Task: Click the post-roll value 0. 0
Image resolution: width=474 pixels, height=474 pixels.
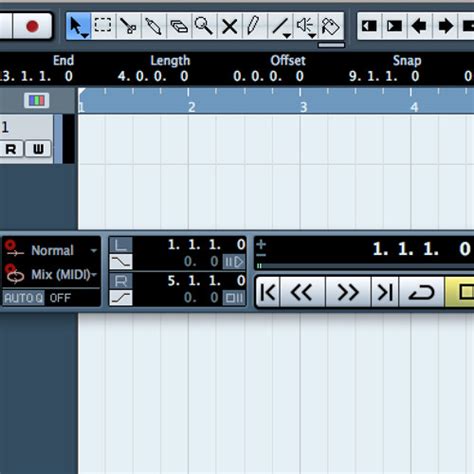Action: (x=201, y=298)
